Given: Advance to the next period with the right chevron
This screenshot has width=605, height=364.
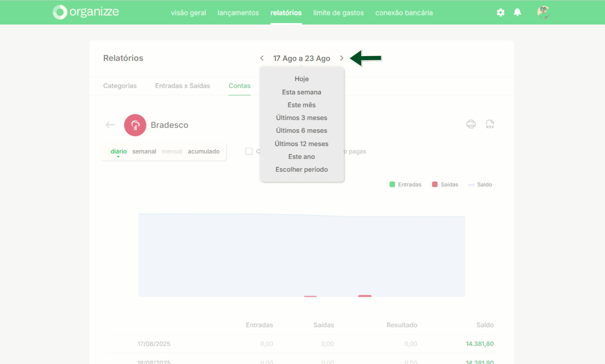Looking at the screenshot, I should 342,58.
